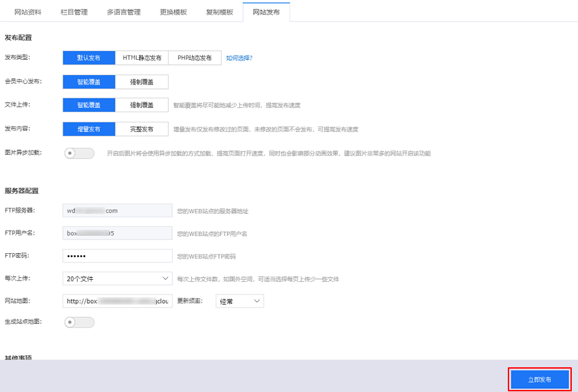Click the 立即发布 button
This screenshot has height=392, width=578.
[x=539, y=380]
